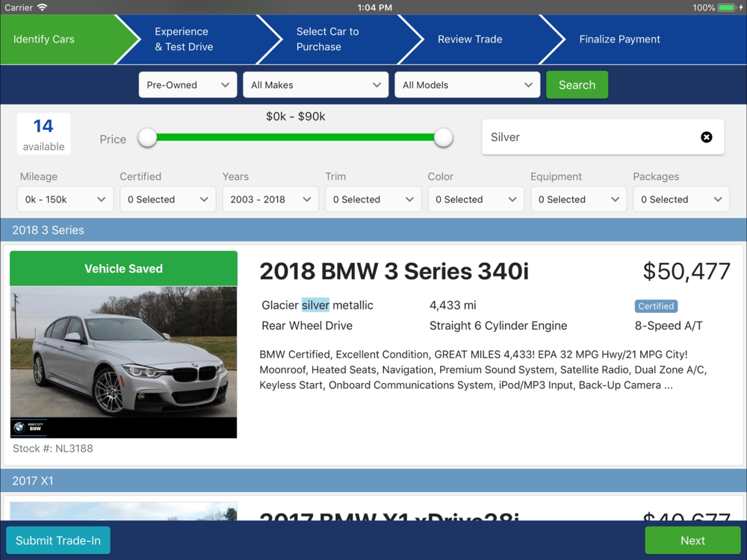The width and height of the screenshot is (747, 560).
Task: Click the Certified badge on the 340i
Action: 656,306
